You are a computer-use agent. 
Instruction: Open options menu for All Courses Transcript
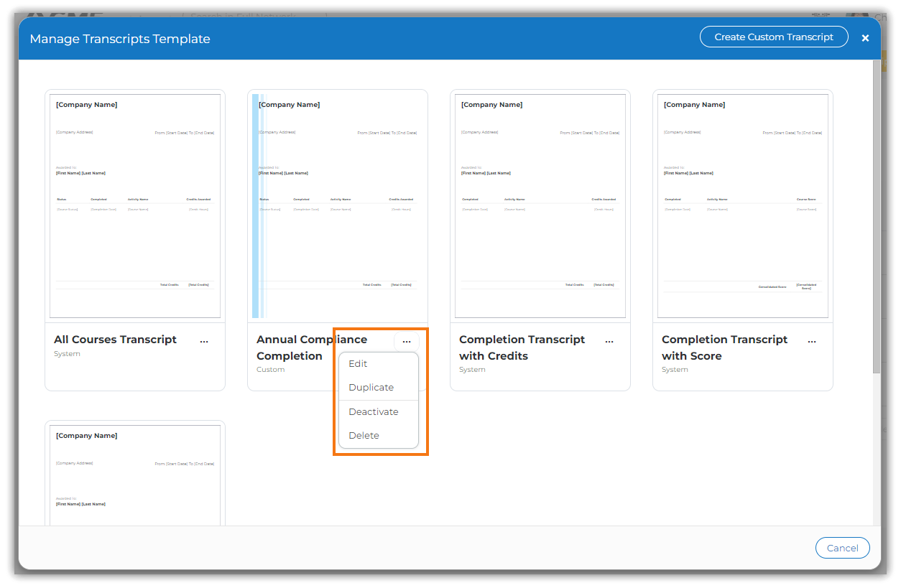click(204, 342)
